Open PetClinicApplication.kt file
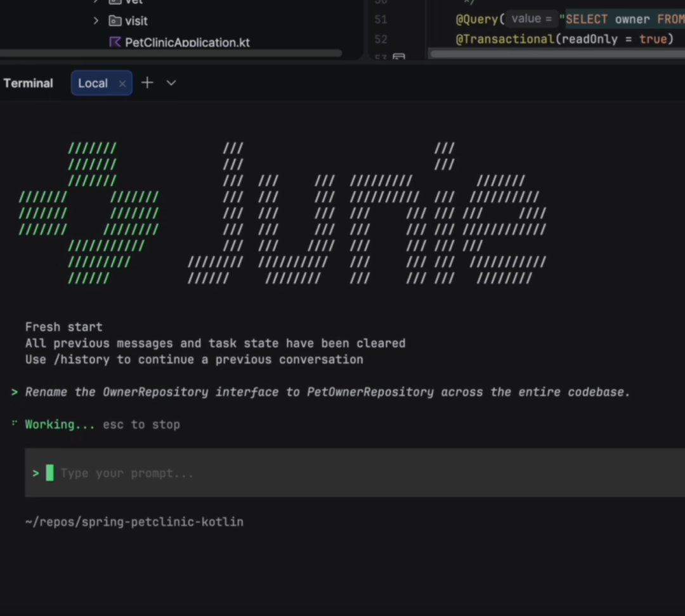 pyautogui.click(x=187, y=42)
